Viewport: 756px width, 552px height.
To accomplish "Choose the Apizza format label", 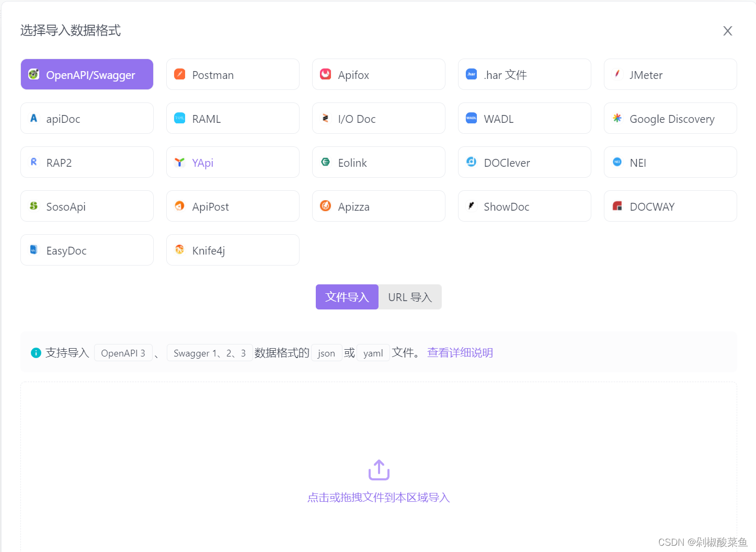I will 354,206.
